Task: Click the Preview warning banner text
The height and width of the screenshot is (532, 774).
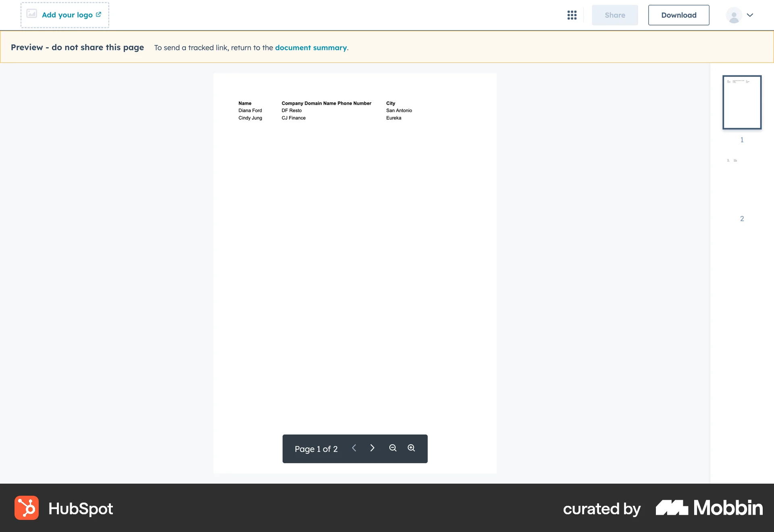Action: click(77, 47)
